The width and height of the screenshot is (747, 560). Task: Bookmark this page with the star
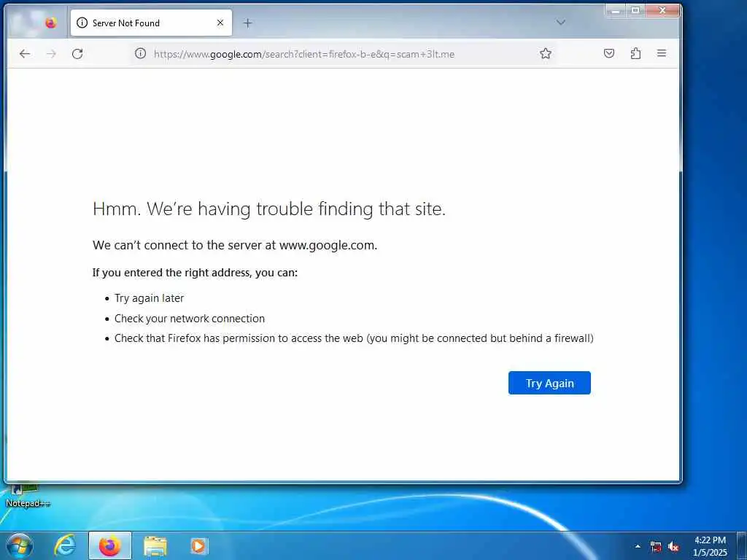click(546, 53)
